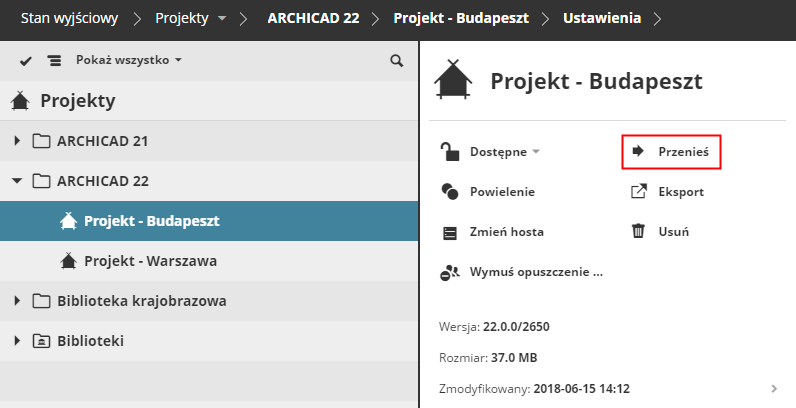This screenshot has width=796, height=408.
Task: Click the large project icon in details panel
Action: [453, 79]
